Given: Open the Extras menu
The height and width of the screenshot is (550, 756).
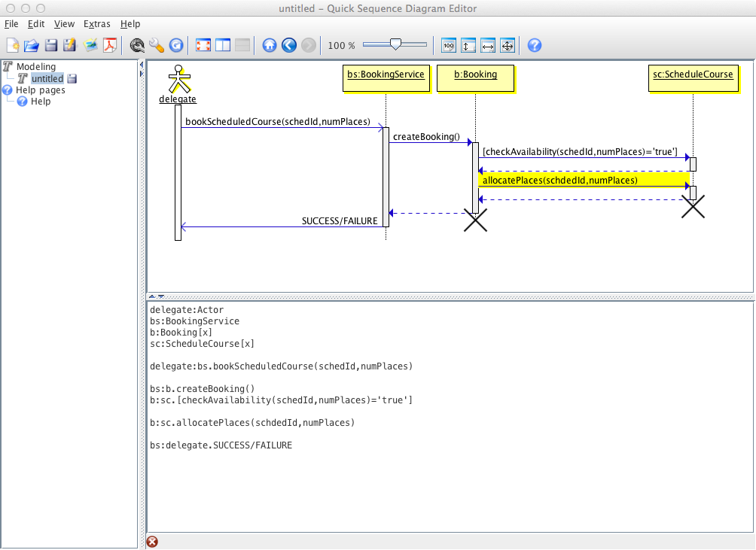Looking at the screenshot, I should pyautogui.click(x=97, y=24).
